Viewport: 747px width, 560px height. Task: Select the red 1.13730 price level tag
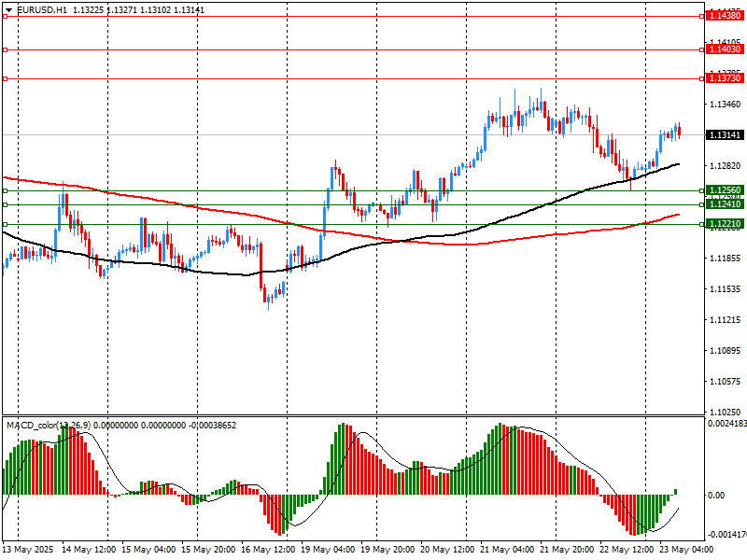[x=725, y=78]
